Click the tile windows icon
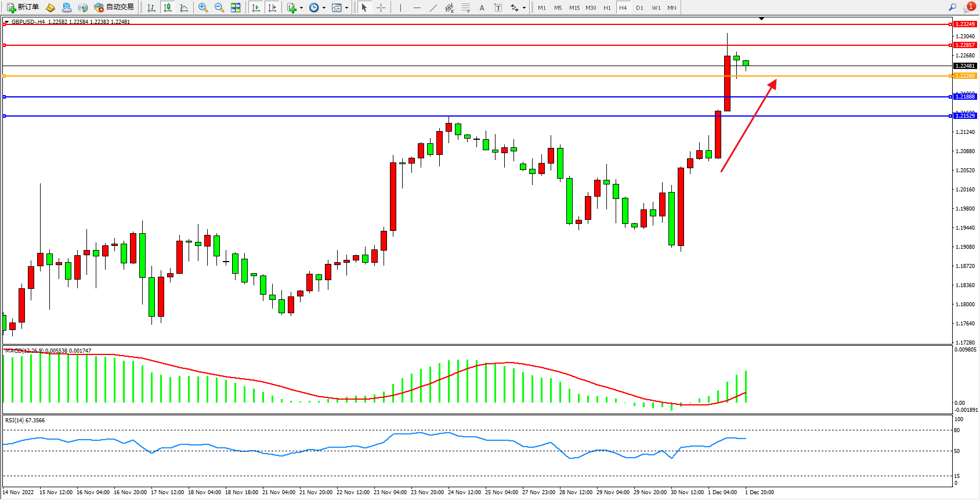 236,8
